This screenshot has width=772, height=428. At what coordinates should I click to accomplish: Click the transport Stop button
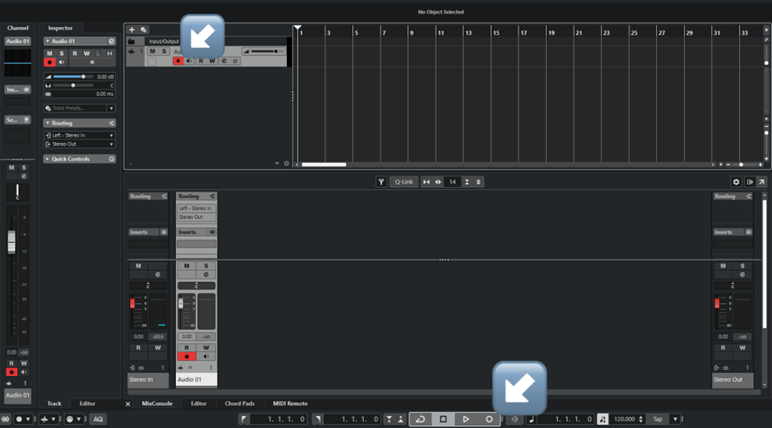(x=443, y=419)
